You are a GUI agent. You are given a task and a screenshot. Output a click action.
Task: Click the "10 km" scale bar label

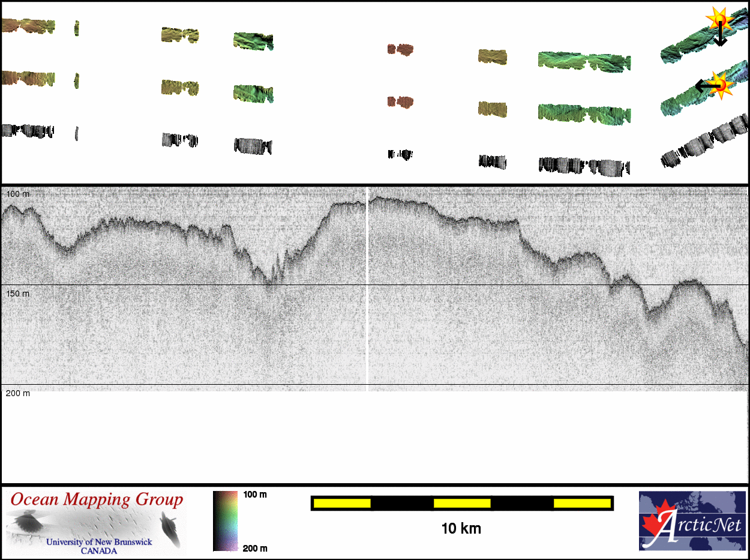click(461, 529)
